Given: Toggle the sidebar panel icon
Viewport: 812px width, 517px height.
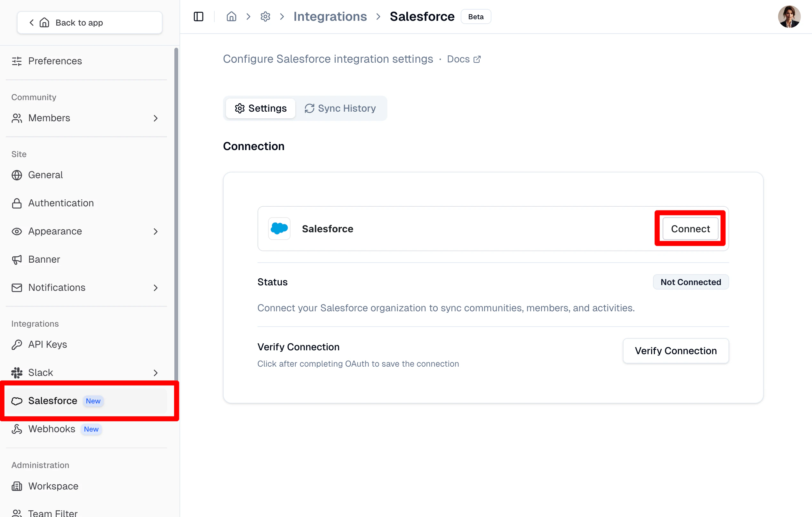Looking at the screenshot, I should click(x=199, y=17).
